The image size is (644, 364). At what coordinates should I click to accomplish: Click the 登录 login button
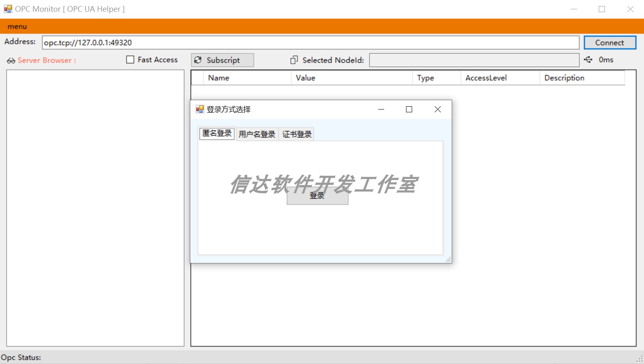coord(318,196)
